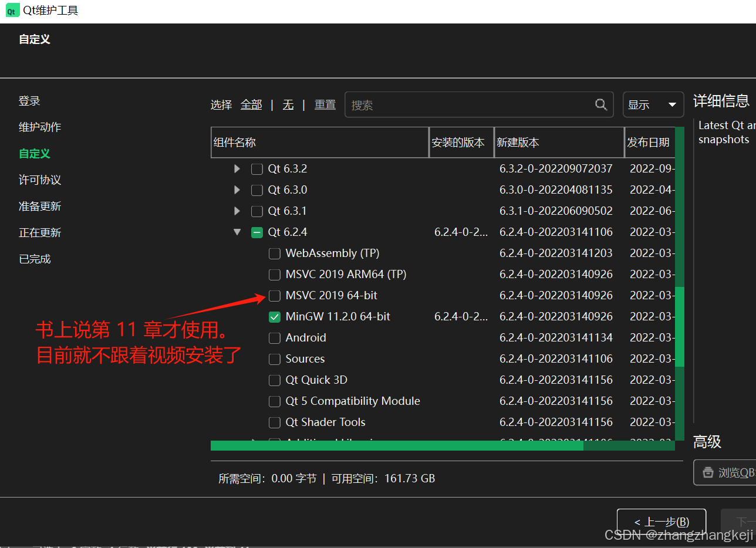756x548 pixels.
Task: Click the 无 deselect link
Action: (x=288, y=104)
